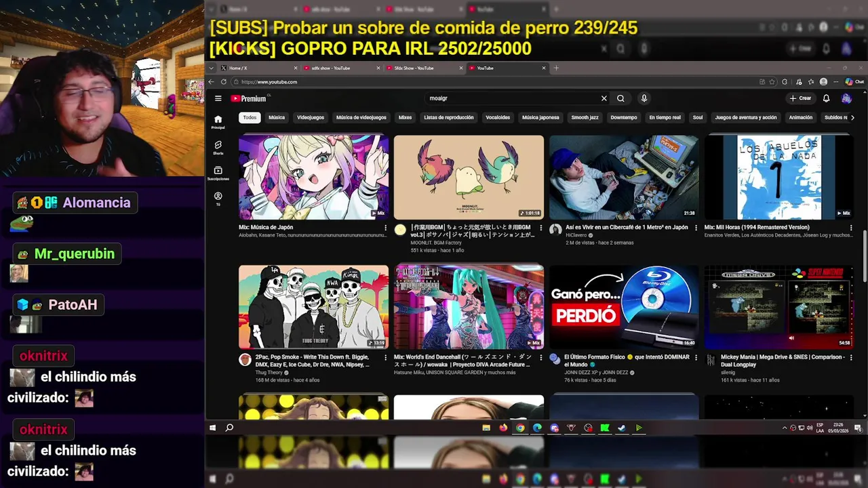Bookmark this page with the star icon
This screenshot has height=488, width=868.
772,82
